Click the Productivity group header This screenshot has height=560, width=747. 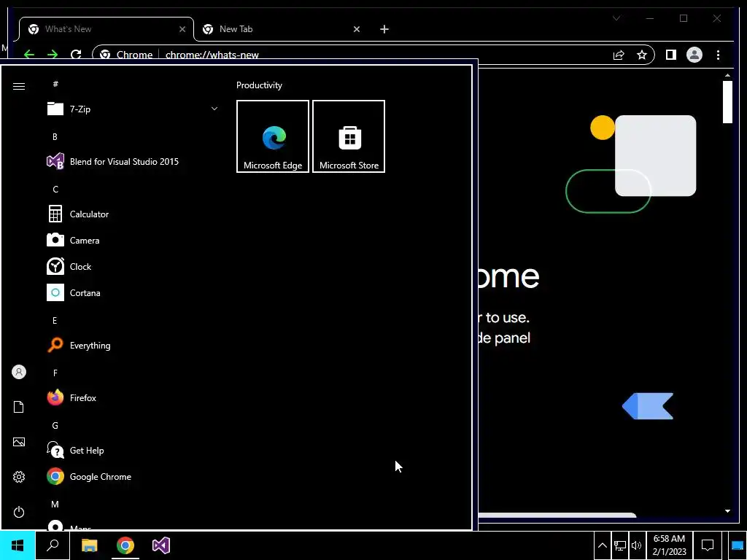pyautogui.click(x=259, y=85)
